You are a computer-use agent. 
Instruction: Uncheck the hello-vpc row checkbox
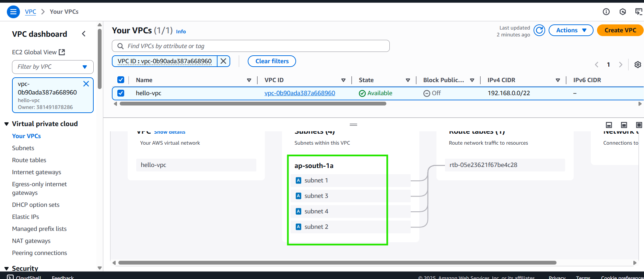pos(121,93)
